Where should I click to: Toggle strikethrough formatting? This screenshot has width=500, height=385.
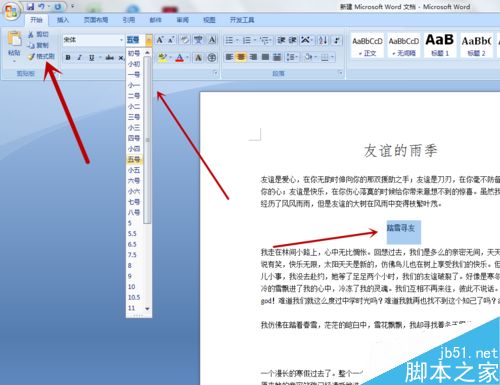[110, 58]
